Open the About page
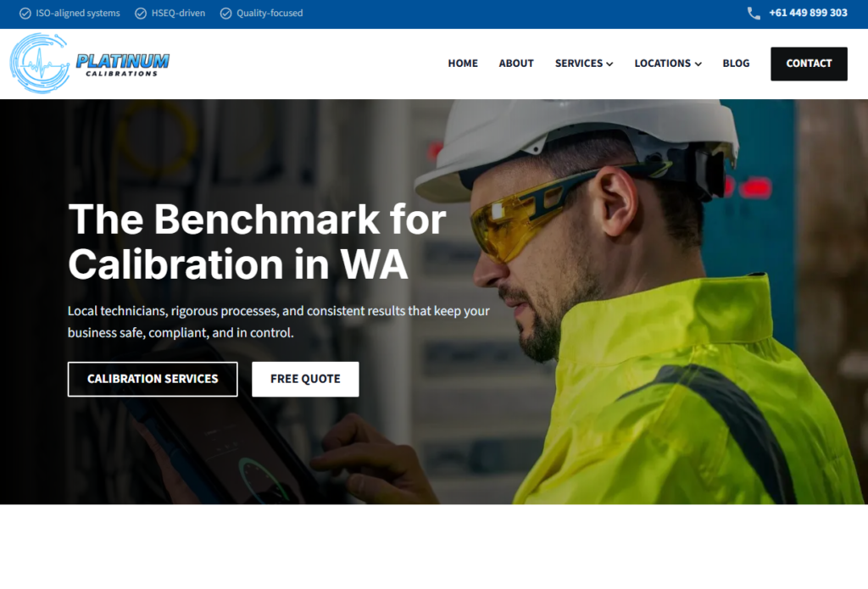The width and height of the screenshot is (868, 589). click(516, 64)
